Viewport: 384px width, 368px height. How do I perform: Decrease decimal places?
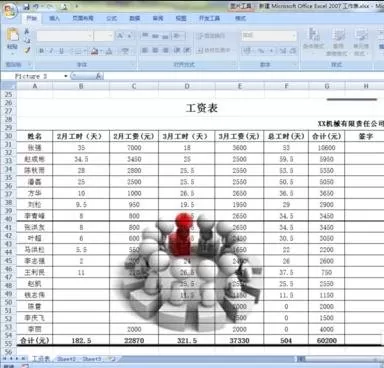click(x=292, y=51)
